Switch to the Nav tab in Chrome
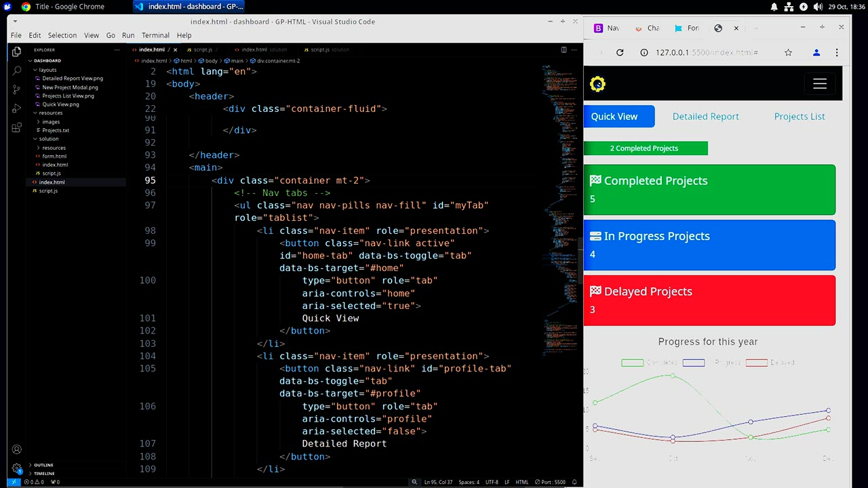868x488 pixels. [607, 28]
